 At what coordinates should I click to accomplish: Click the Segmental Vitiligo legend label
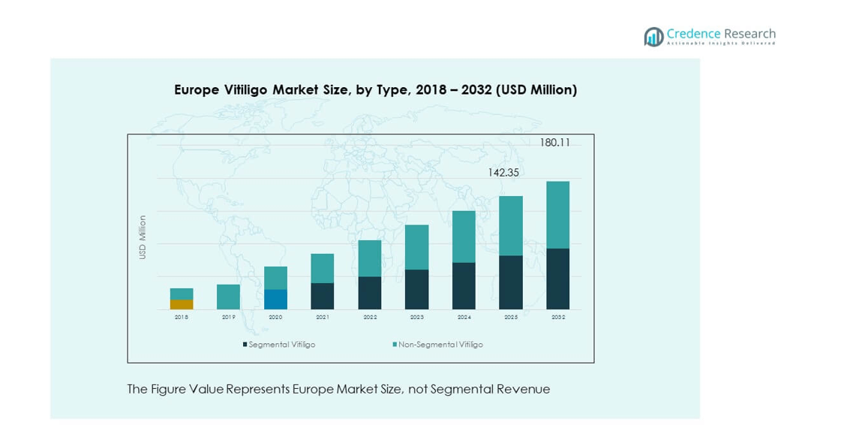pos(282,345)
